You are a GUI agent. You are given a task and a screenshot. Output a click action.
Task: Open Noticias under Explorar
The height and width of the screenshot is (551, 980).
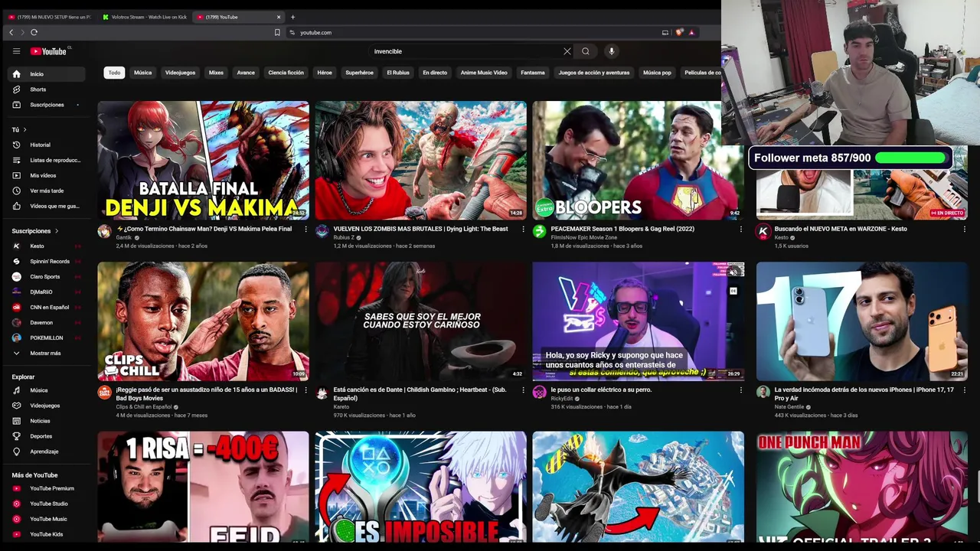click(x=46, y=421)
